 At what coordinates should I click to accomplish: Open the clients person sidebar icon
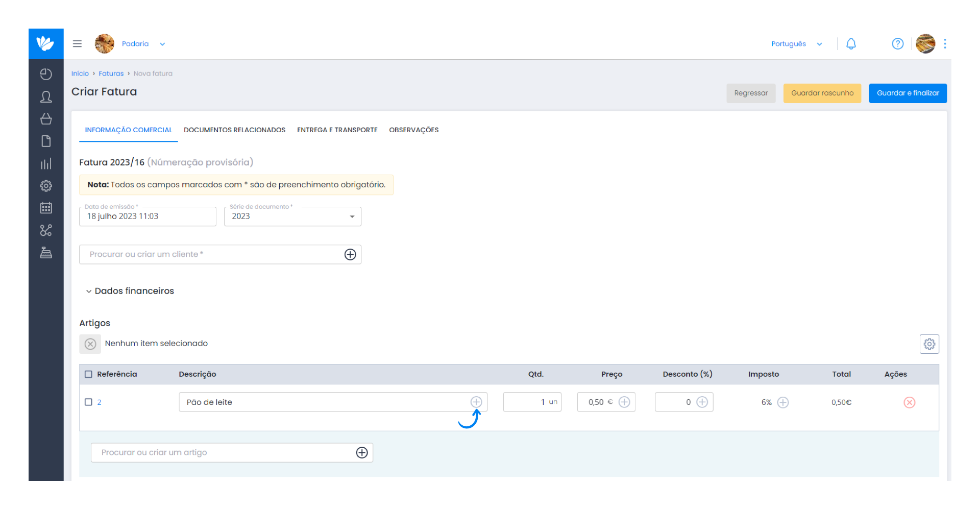46,97
